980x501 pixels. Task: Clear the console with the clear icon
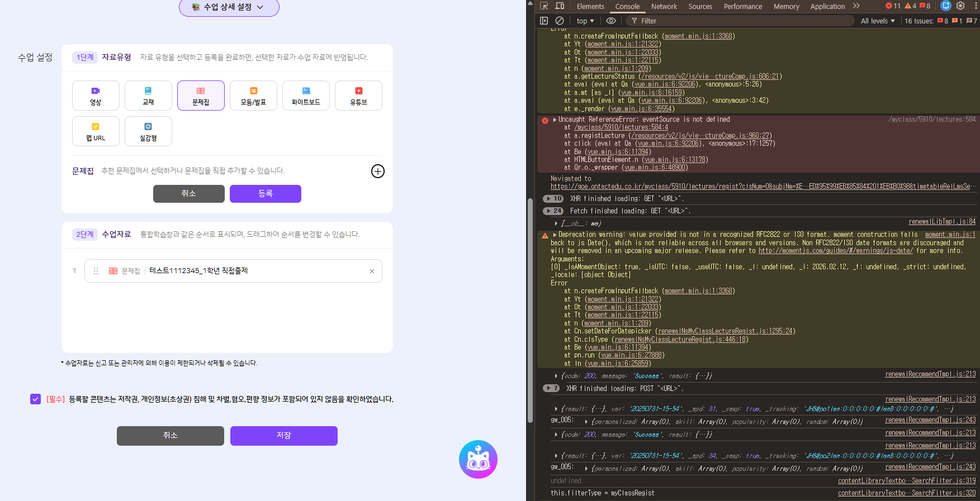(560, 21)
